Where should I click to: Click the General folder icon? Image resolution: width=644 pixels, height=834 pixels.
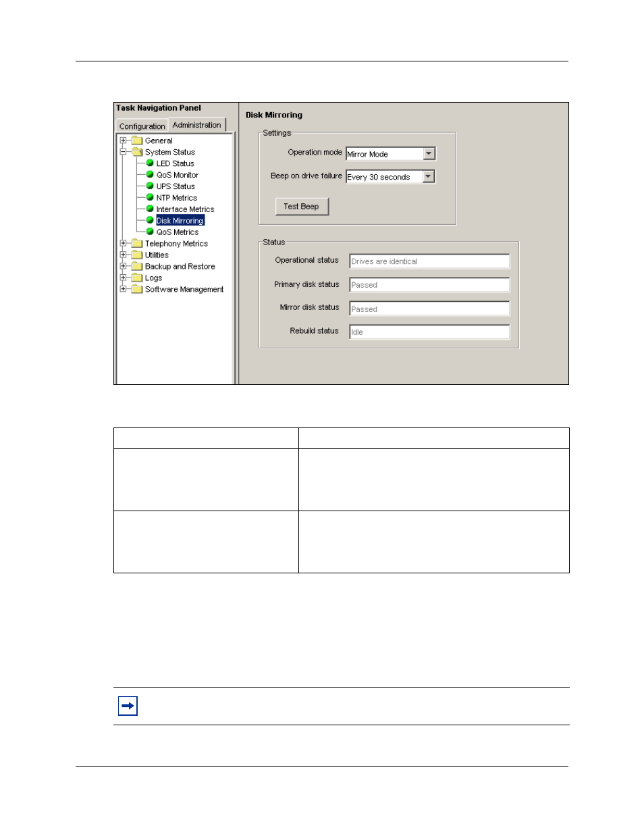click(137, 140)
